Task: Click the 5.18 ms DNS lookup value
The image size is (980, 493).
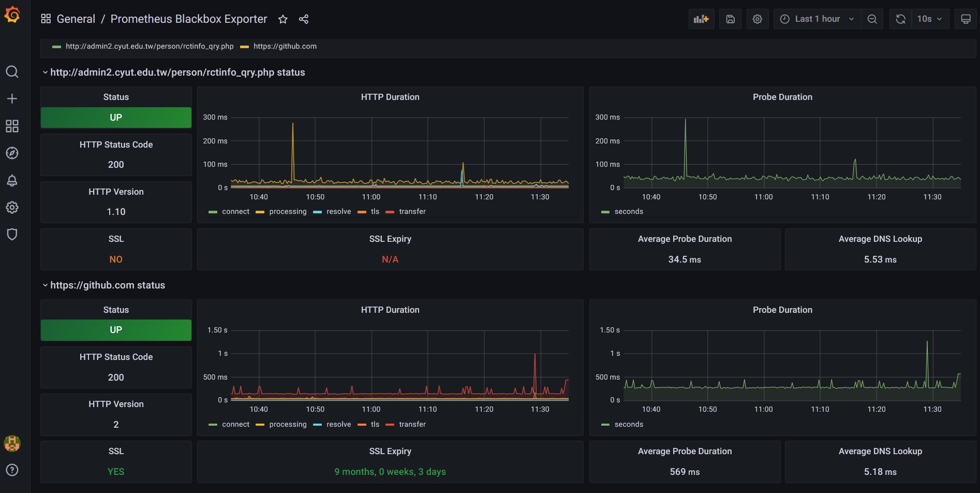Action: pos(880,472)
